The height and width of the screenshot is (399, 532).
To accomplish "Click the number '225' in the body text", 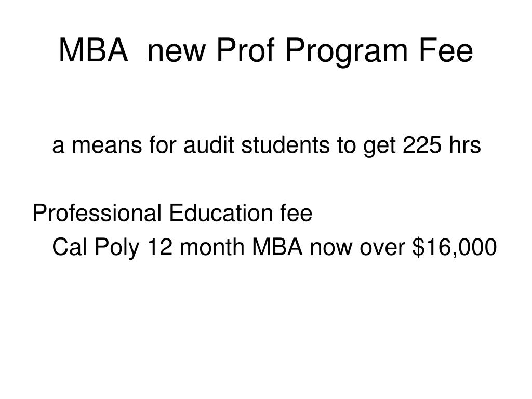I will (422, 145).
